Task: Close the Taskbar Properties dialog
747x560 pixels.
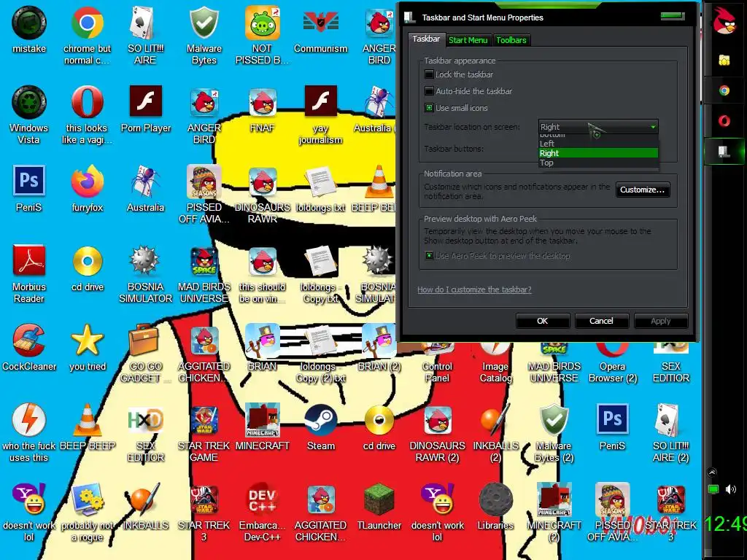Action: pyautogui.click(x=672, y=16)
